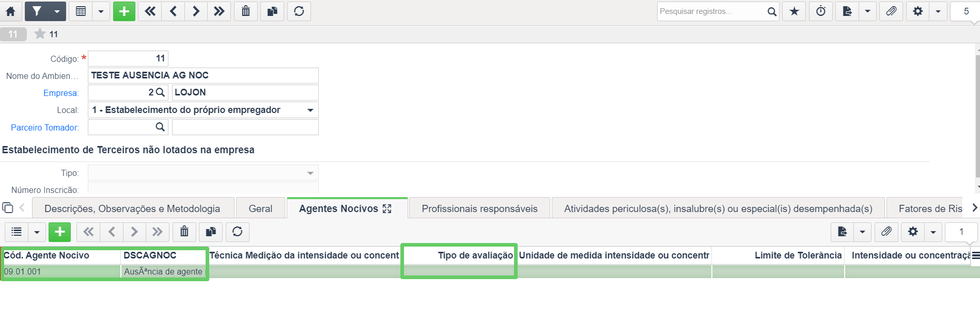
Task: Follow the Parceiro Tomador link label
Action: point(45,127)
